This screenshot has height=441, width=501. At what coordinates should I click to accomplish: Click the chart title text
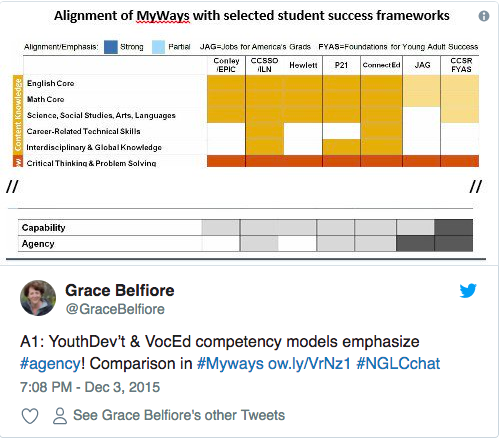point(252,16)
